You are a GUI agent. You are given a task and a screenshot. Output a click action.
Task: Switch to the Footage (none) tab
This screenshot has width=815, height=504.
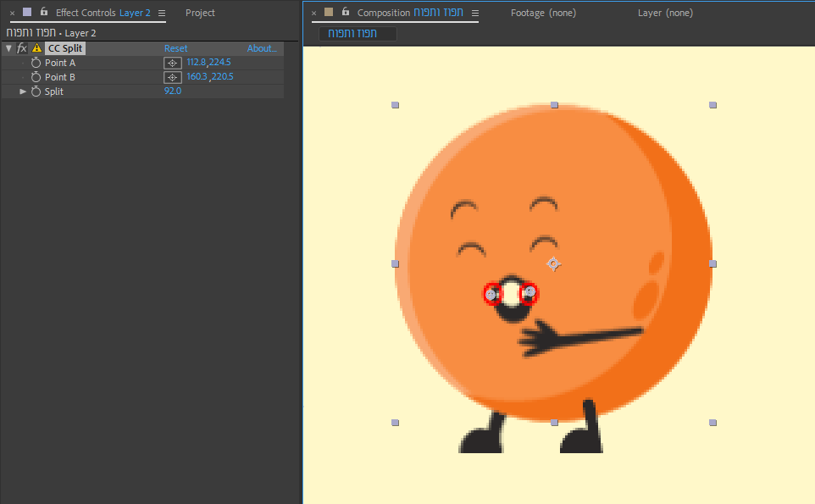point(543,13)
